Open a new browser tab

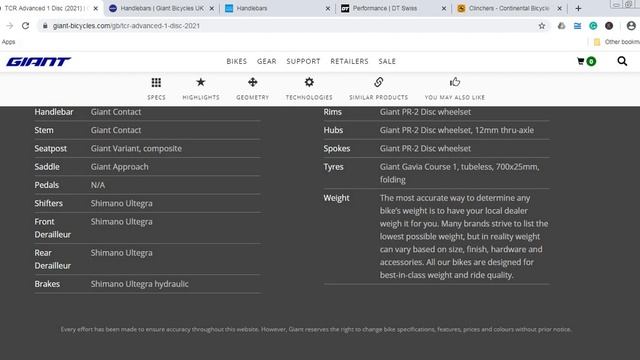[x=578, y=8]
